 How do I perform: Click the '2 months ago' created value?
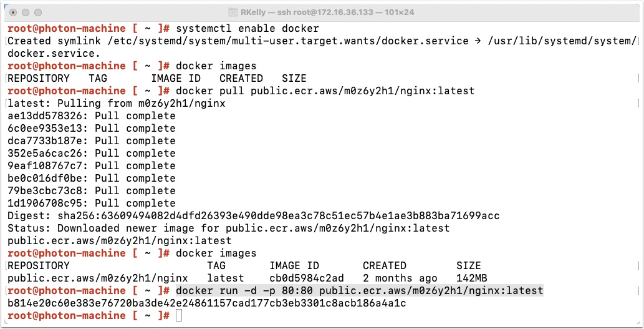pyautogui.click(x=400, y=278)
